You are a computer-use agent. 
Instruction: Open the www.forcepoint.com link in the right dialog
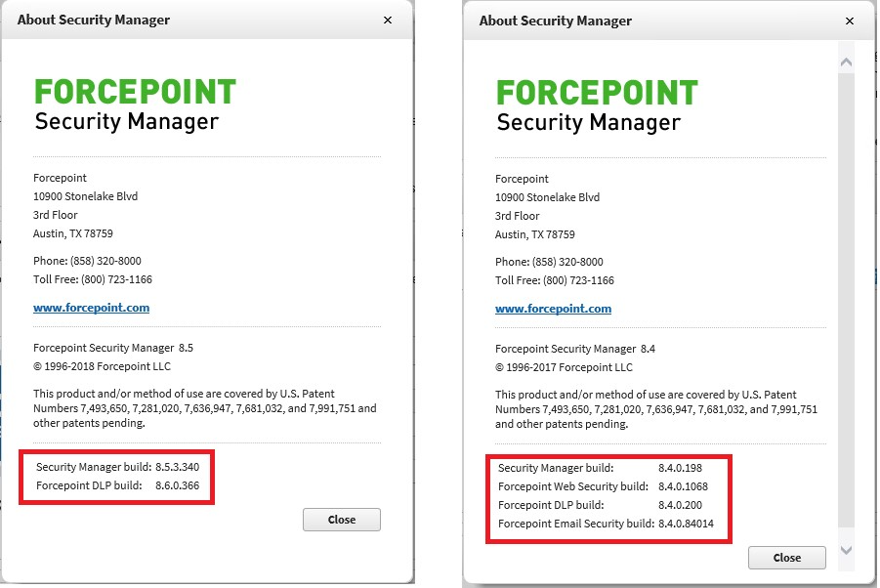[554, 309]
